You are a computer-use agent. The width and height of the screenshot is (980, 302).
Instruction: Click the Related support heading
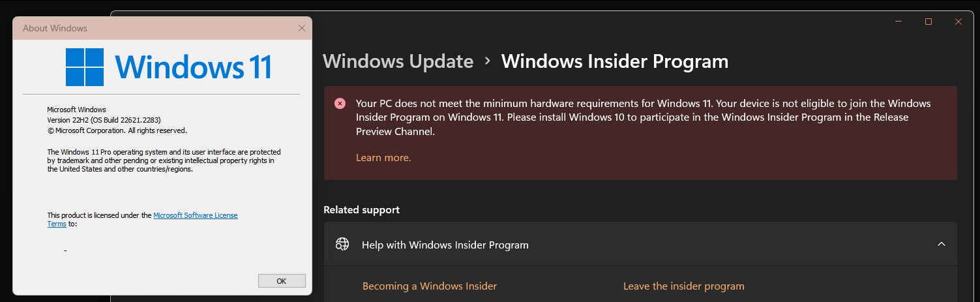click(361, 210)
